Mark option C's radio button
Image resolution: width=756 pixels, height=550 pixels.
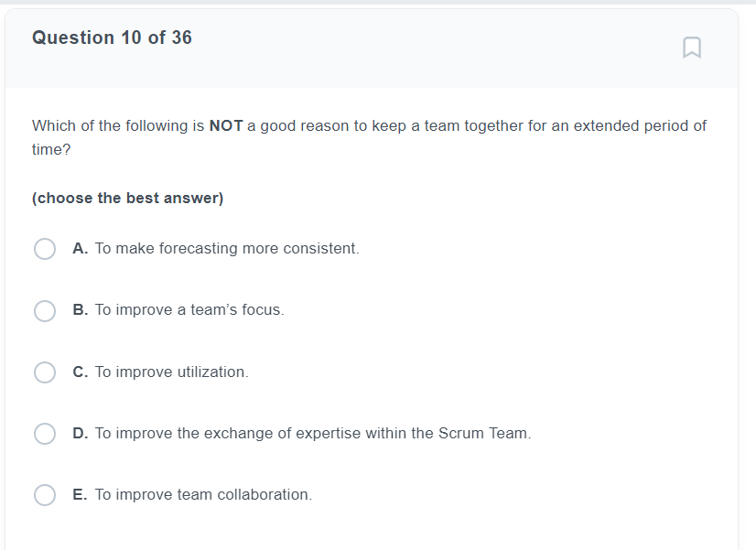click(45, 372)
